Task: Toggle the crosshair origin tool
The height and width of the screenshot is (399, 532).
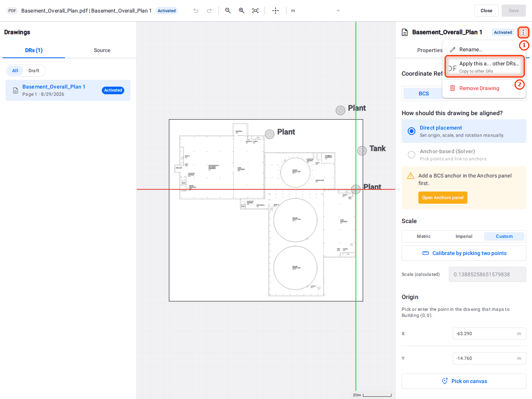Action: [x=275, y=11]
